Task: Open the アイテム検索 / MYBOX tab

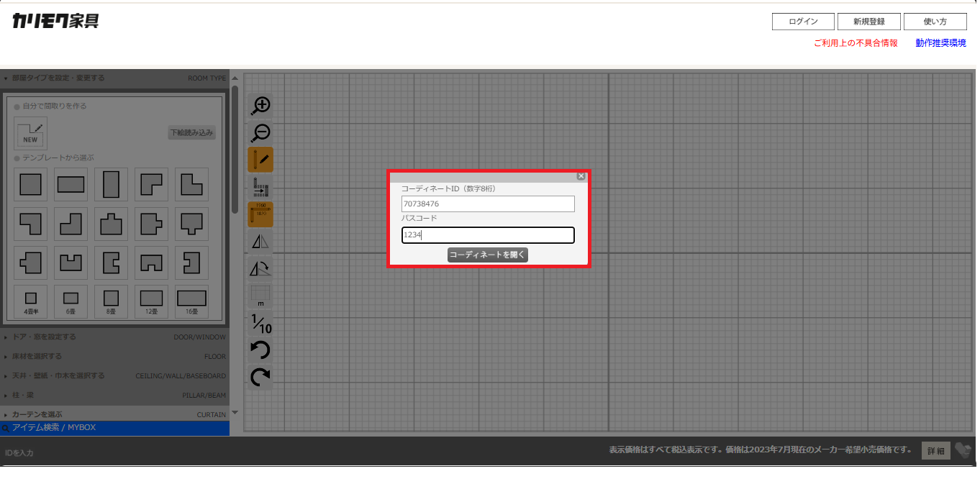Action: click(115, 428)
